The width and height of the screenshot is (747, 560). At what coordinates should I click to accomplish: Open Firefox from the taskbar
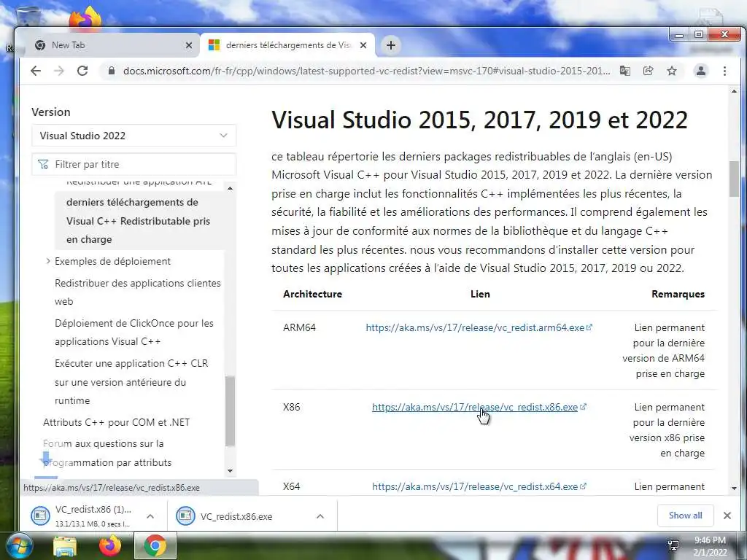point(110,546)
